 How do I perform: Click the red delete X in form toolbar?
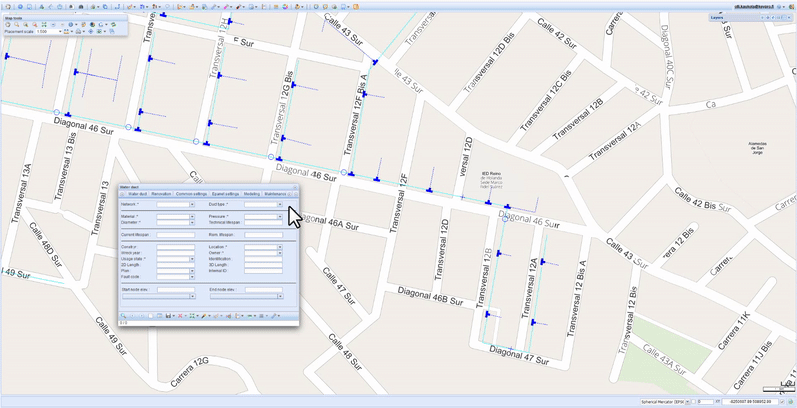point(180,316)
